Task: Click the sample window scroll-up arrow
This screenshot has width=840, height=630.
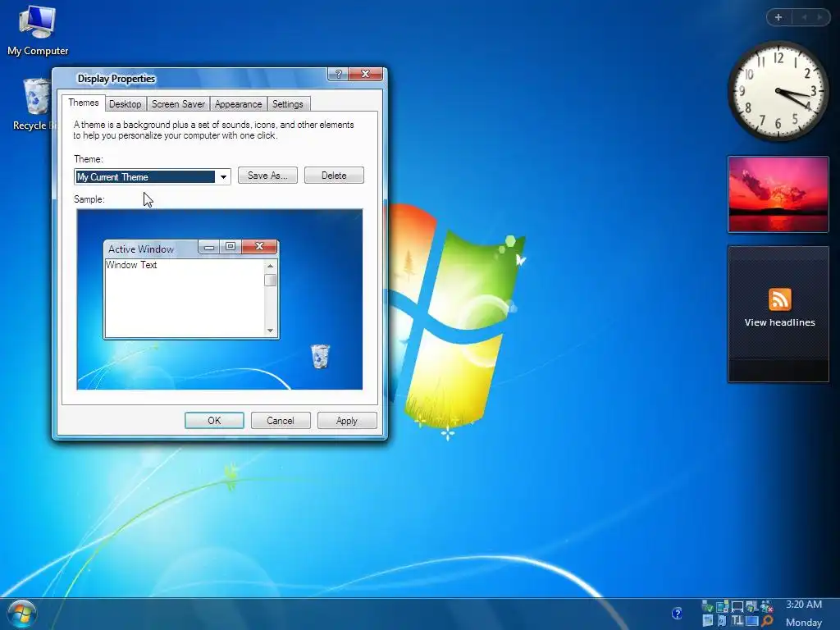Action: (270, 266)
